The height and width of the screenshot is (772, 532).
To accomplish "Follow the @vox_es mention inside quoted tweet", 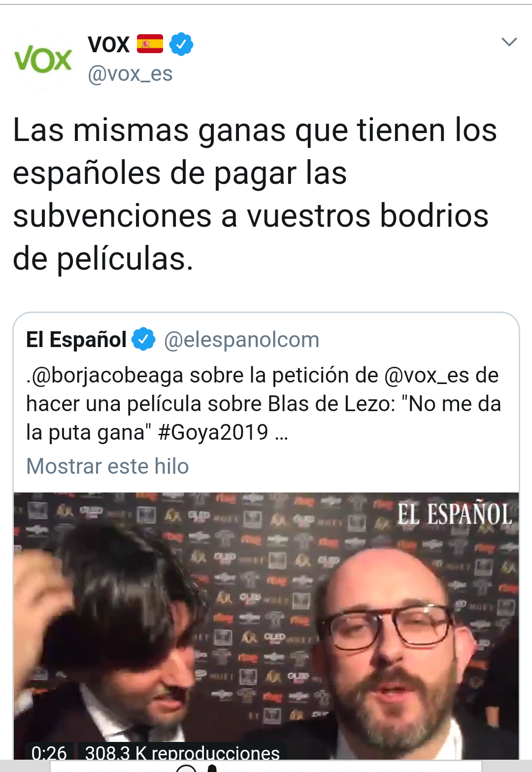I will coord(427,376).
